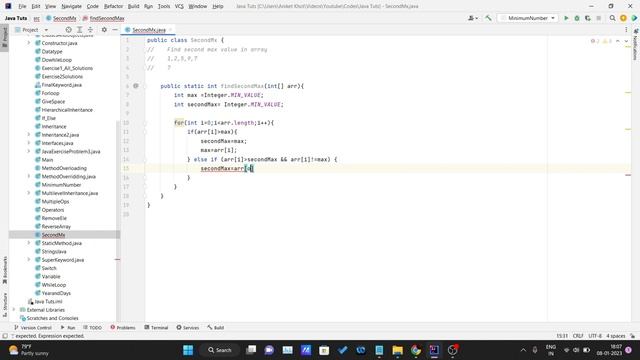640x360 pixels.
Task: Click the CRLF line separator status
Action: click(578, 336)
